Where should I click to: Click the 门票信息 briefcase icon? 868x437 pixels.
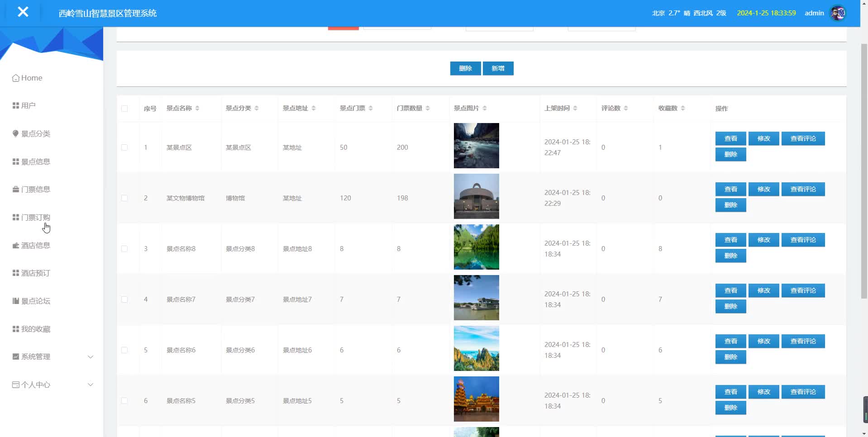click(16, 189)
